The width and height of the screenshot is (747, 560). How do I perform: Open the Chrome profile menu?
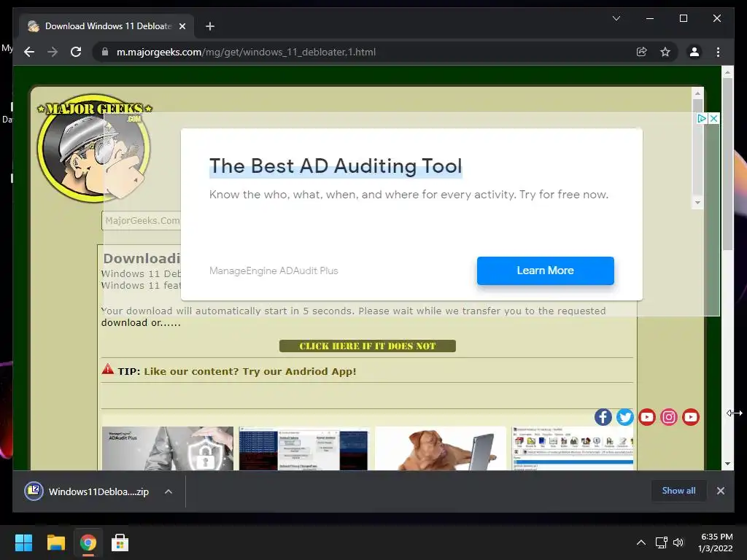point(694,52)
